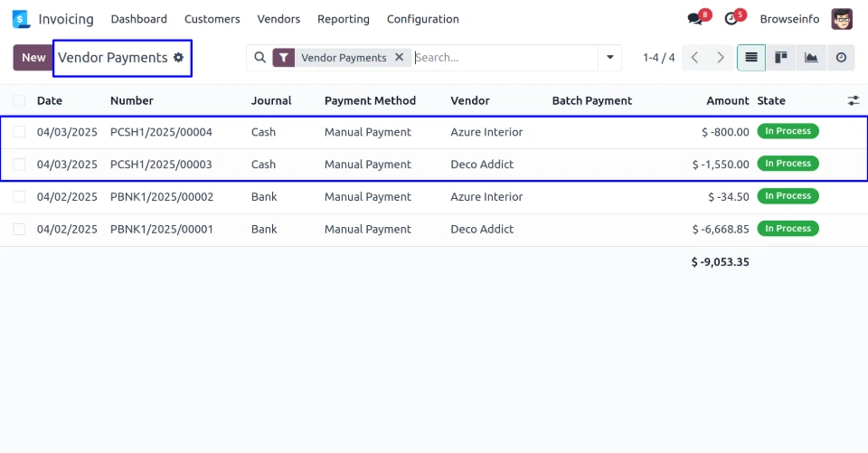Viewport: 868px width, 453px height.
Task: Switch to Activity view
Action: tap(841, 58)
